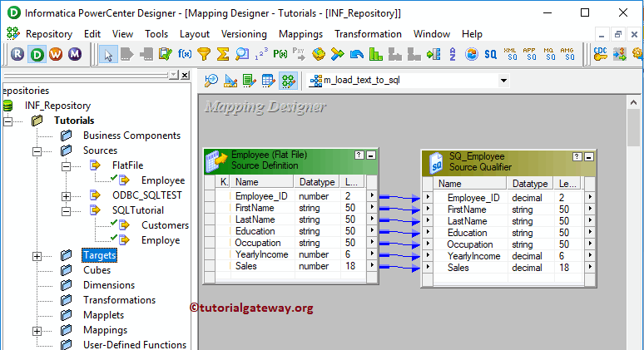644x350 pixels.
Task: Click the magnifier icon in workspace toolbar
Action: coord(211,81)
